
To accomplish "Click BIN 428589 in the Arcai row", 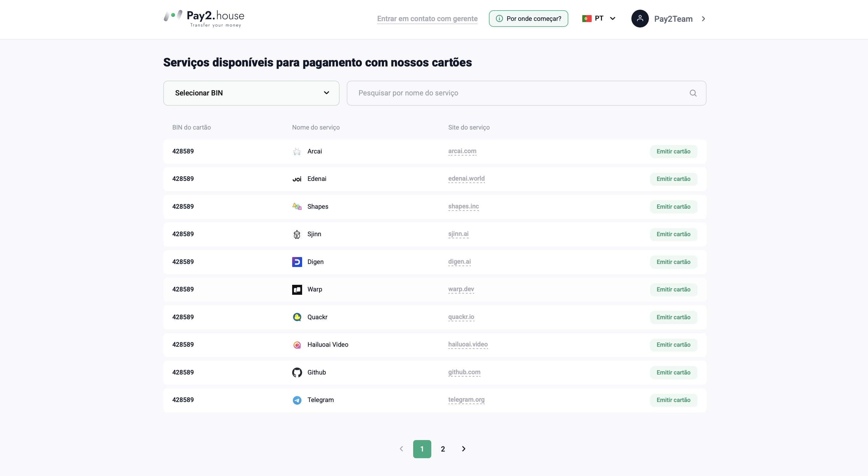I will coord(183,151).
